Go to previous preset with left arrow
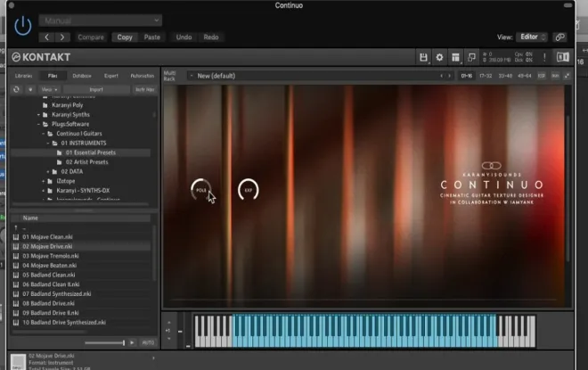Image resolution: width=588 pixels, height=370 pixels. tap(47, 37)
